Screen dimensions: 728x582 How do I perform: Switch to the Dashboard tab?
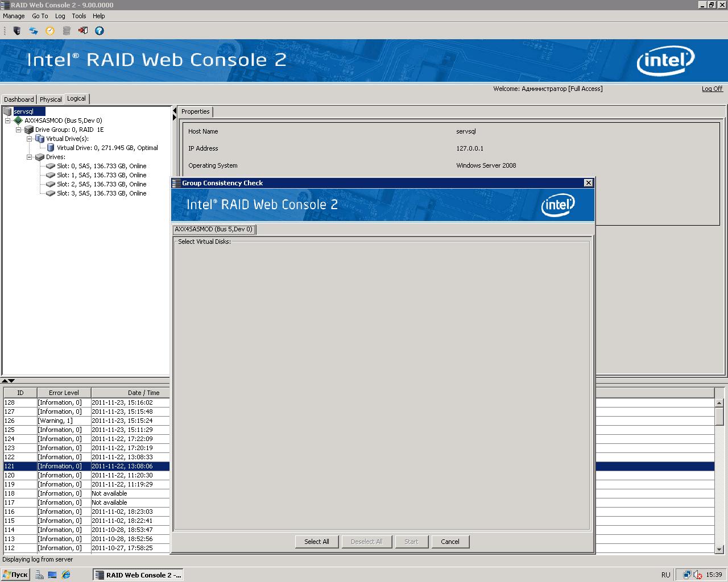(19, 99)
